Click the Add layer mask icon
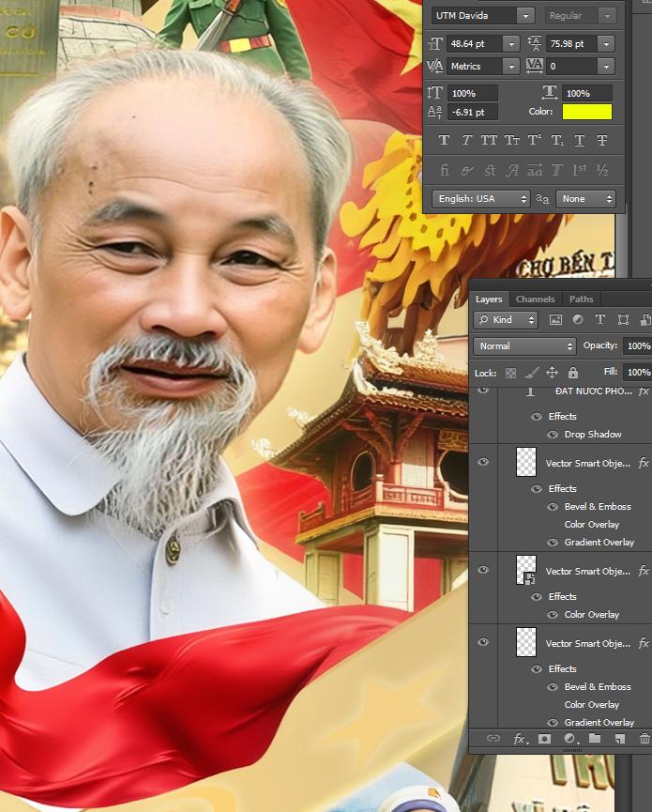The width and height of the screenshot is (652, 812). pyautogui.click(x=544, y=739)
